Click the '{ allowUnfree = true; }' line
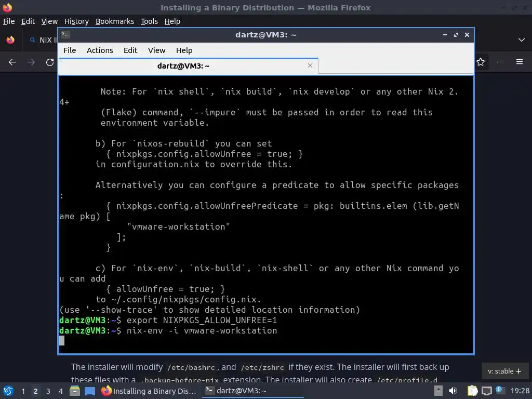This screenshot has height=399, width=532. point(166,289)
